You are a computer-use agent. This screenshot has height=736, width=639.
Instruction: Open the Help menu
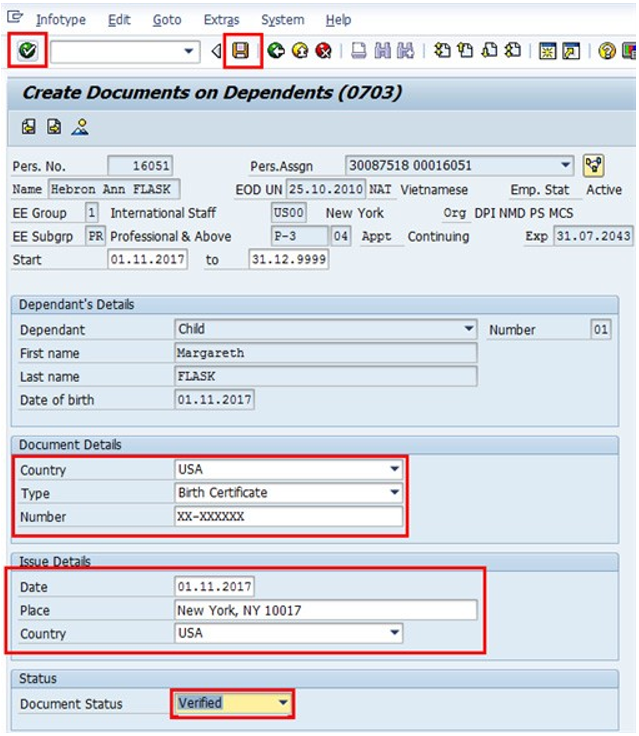tap(338, 20)
